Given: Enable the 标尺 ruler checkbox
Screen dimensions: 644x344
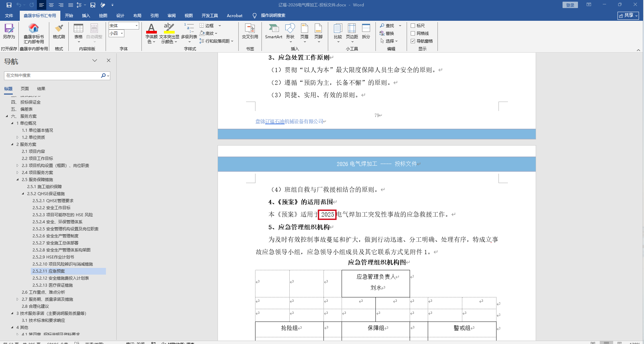Looking at the screenshot, I should [413, 26].
